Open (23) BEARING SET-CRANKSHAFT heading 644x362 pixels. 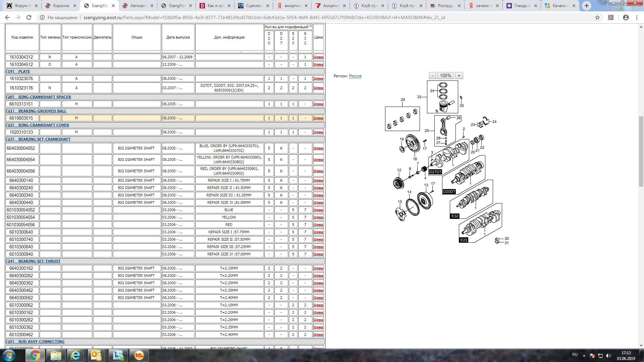(x=38, y=139)
